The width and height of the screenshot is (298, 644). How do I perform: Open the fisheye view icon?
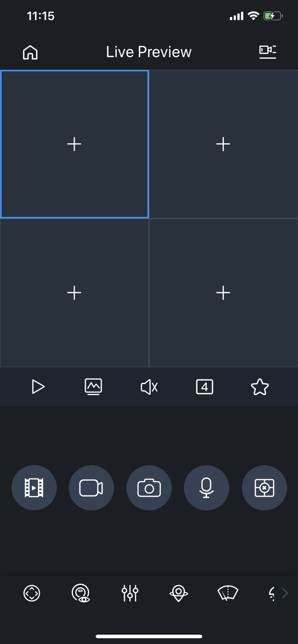pyautogui.click(x=81, y=593)
